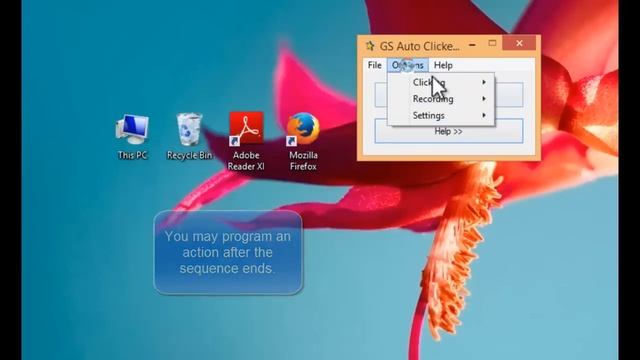Open the File menu
This screenshot has width=640, height=360.
click(x=375, y=65)
